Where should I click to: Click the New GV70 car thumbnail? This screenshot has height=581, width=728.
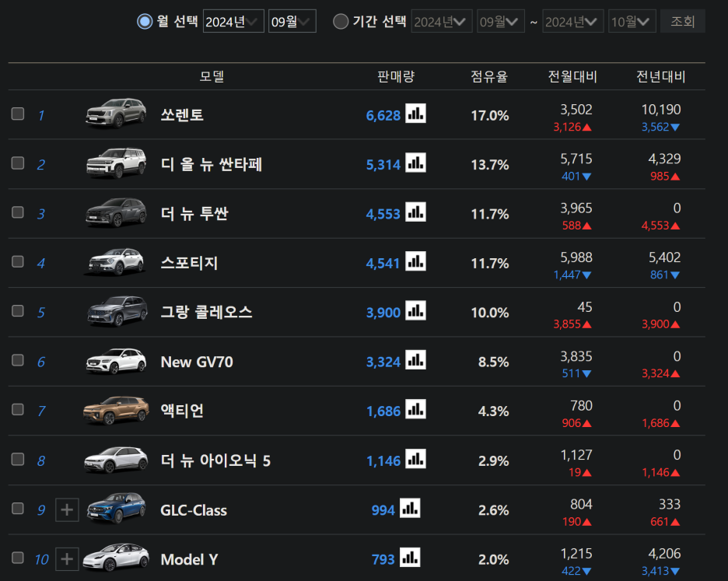(x=116, y=360)
